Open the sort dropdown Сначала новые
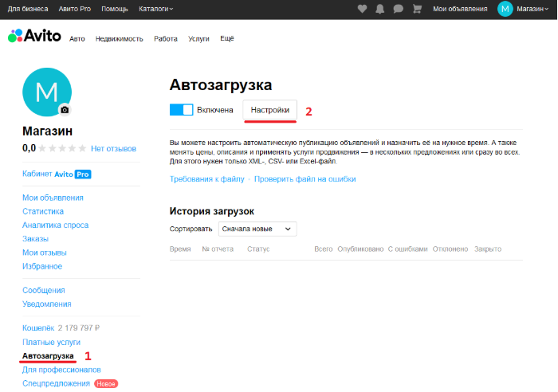 (257, 229)
